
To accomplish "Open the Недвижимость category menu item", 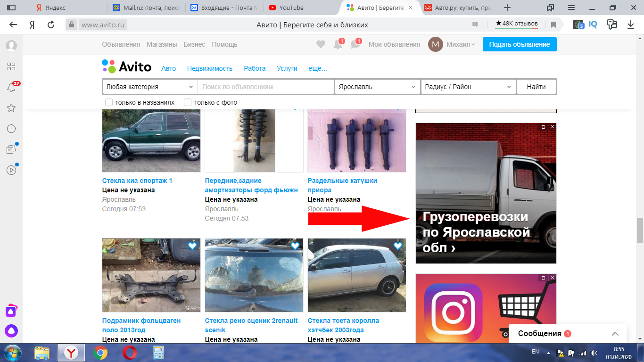I will pyautogui.click(x=210, y=68).
